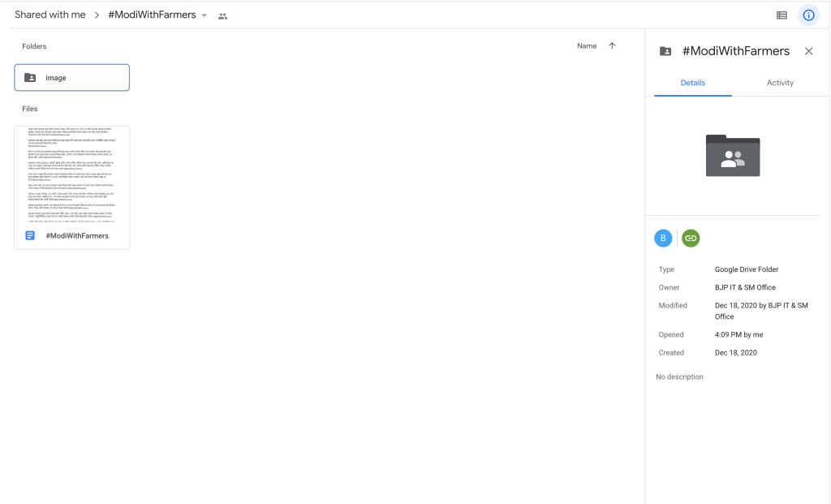Click the Created date Dec 18, 2020
831x504 pixels.
pyautogui.click(x=735, y=352)
